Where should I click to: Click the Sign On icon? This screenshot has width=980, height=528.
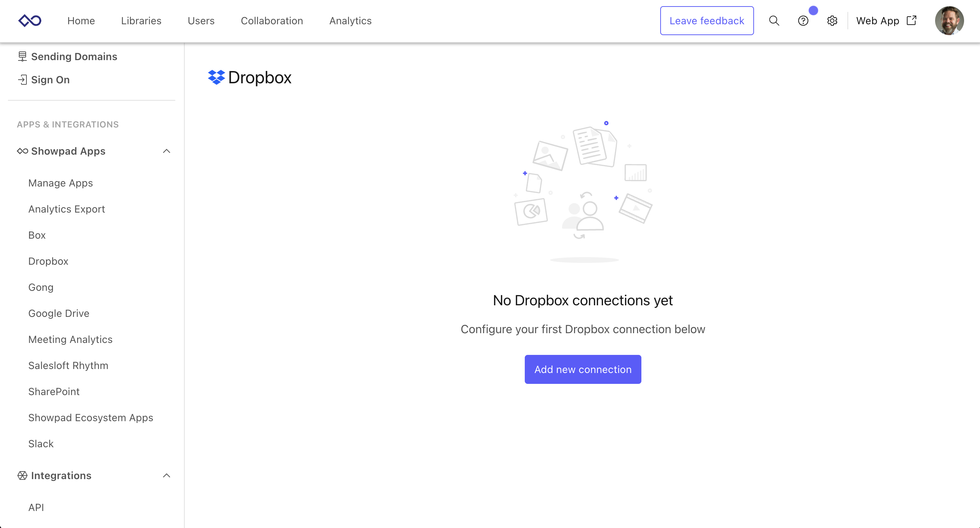click(22, 80)
